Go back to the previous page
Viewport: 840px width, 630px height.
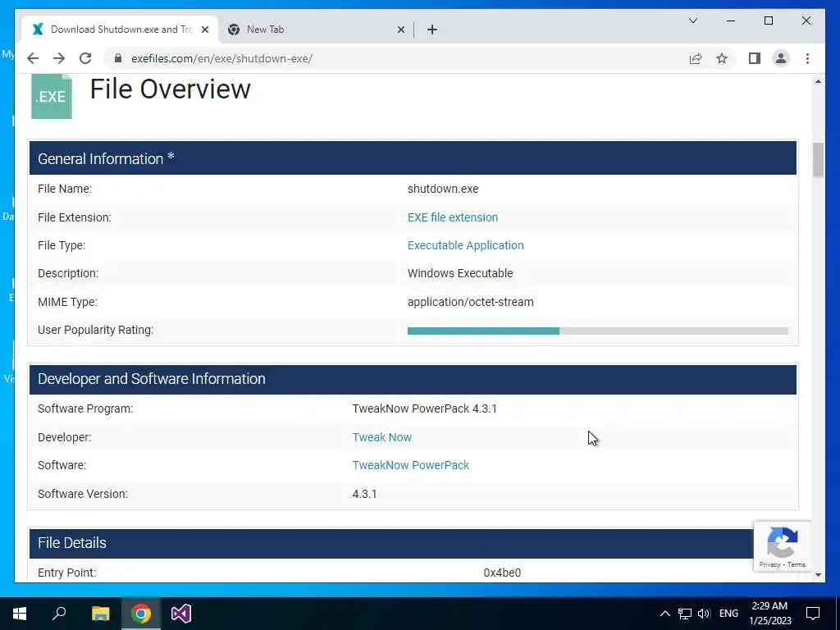coord(33,58)
